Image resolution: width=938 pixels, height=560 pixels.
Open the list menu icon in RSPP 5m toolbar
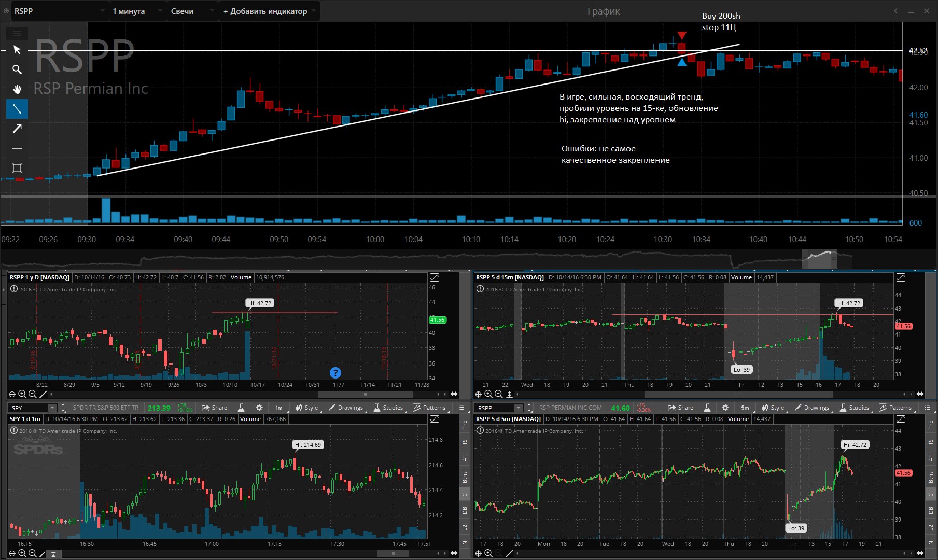[928, 408]
